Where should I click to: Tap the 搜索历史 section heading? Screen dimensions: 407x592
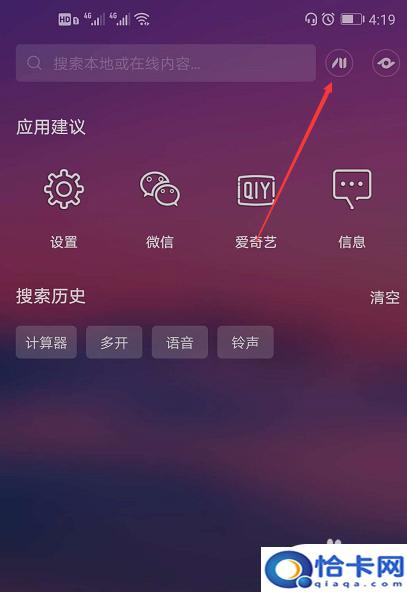(x=51, y=296)
